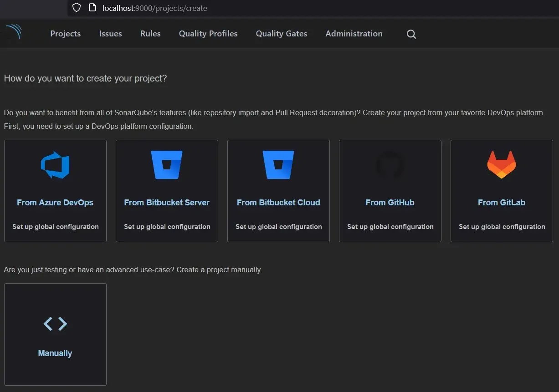Click the angle brackets Manually icon
Viewport: 559px width, 392px height.
[x=55, y=324]
